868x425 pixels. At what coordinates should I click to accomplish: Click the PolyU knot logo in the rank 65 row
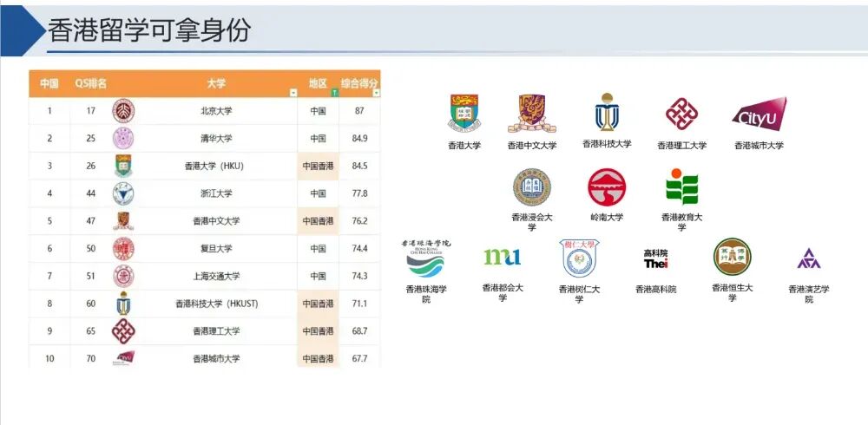click(x=123, y=331)
